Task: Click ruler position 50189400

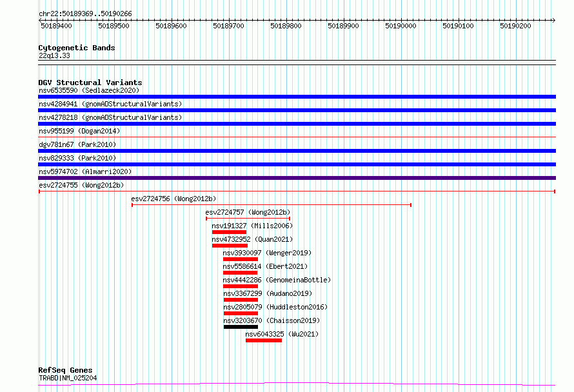Action: [56, 26]
